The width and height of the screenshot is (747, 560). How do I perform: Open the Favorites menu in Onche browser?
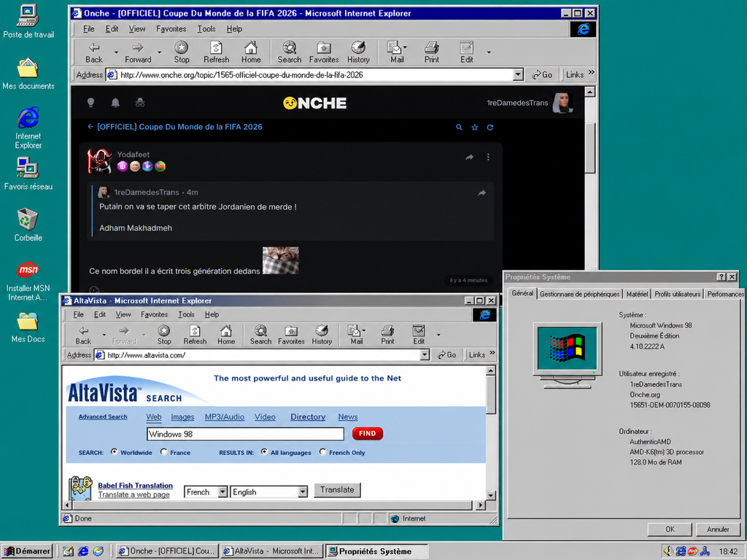click(x=171, y=29)
